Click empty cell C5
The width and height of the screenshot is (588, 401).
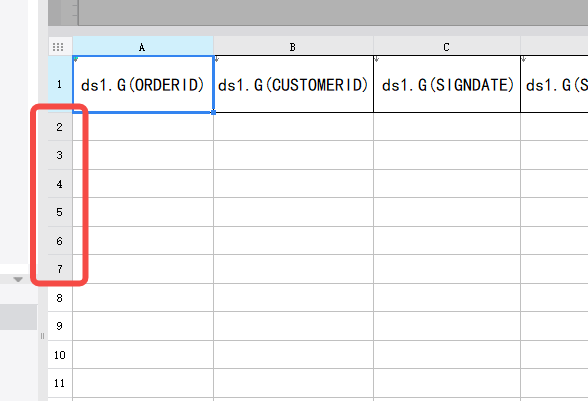pos(447,212)
